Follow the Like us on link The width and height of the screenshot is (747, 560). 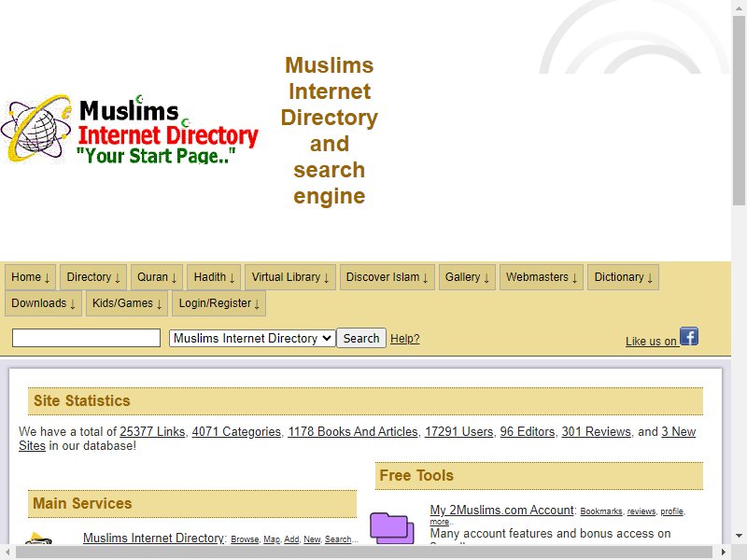651,342
